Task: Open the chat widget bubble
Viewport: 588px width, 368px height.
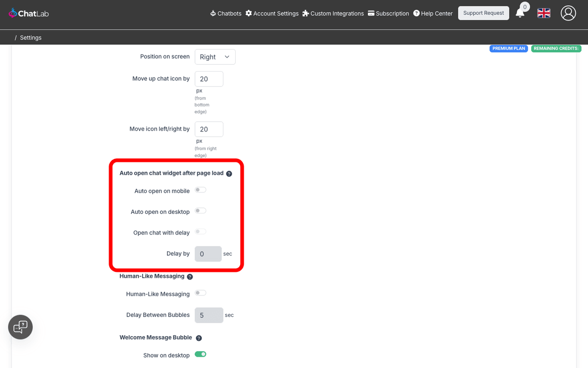Action: [x=20, y=327]
